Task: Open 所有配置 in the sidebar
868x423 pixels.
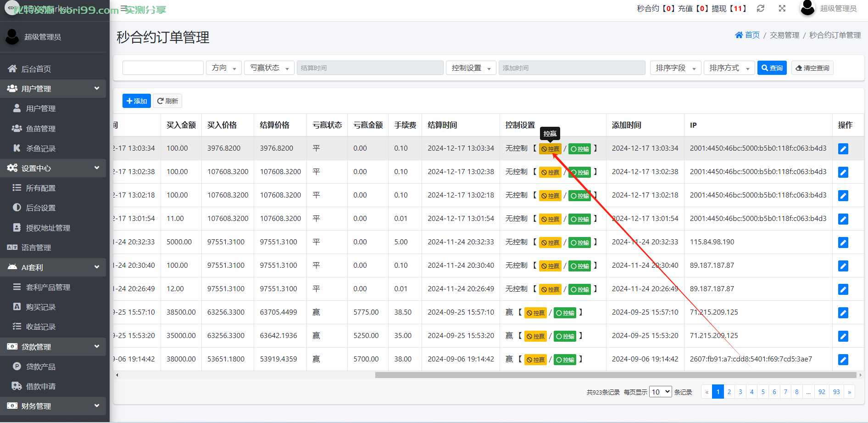Action: (53, 188)
